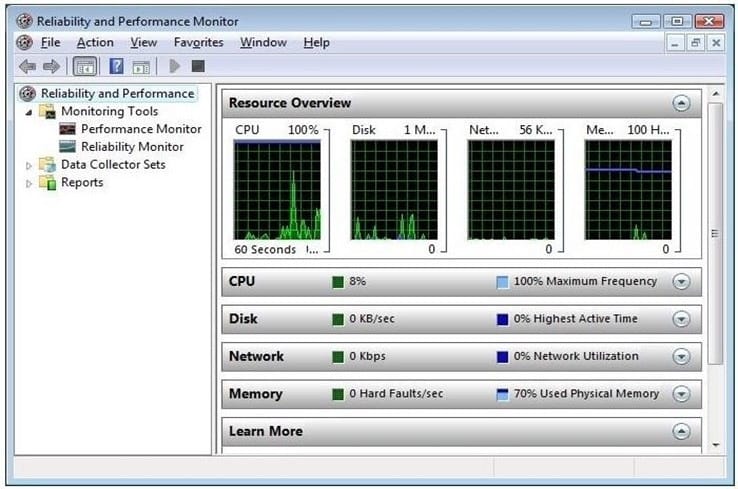Screen dimensions: 738x489
Task: Expand the Disk section details arrow
Action: [x=681, y=319]
